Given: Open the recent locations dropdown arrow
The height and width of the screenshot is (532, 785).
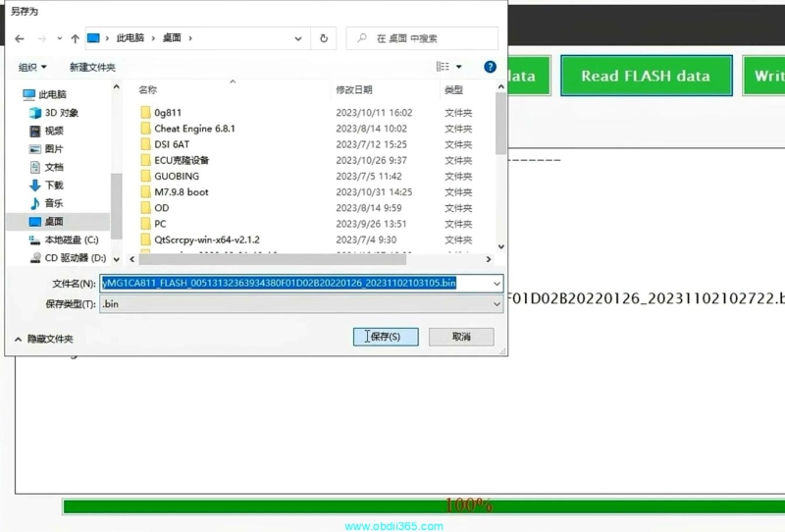Looking at the screenshot, I should tap(60, 38).
